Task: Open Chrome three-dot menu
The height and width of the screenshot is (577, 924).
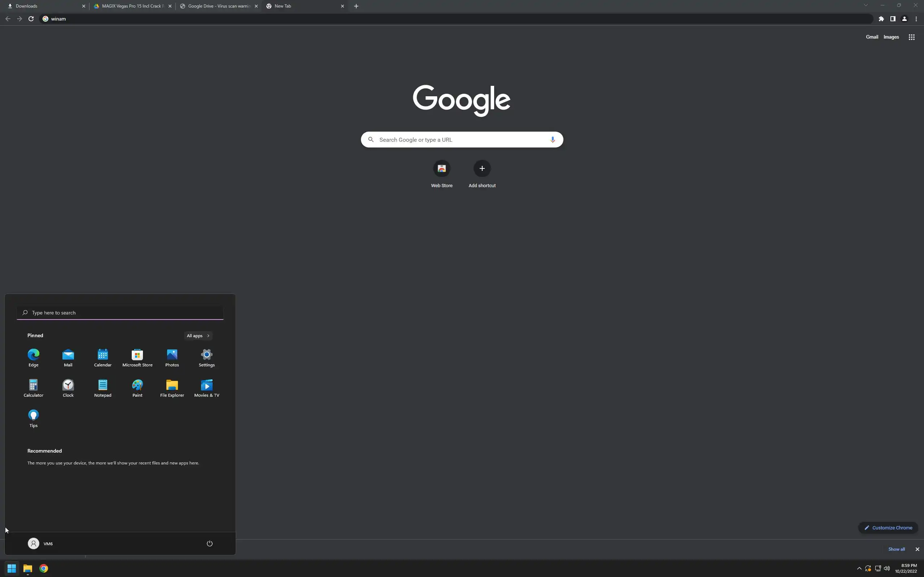Action: tap(916, 19)
